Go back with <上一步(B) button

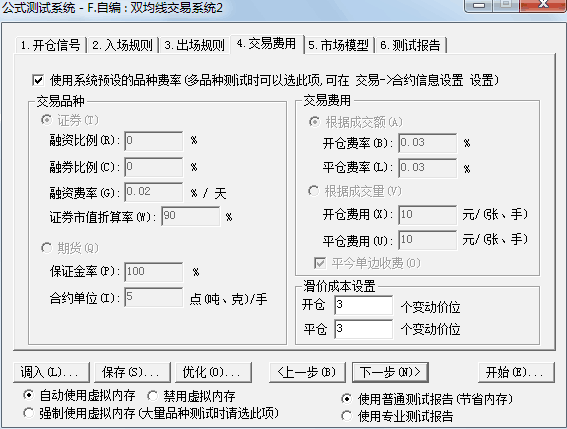click(307, 372)
